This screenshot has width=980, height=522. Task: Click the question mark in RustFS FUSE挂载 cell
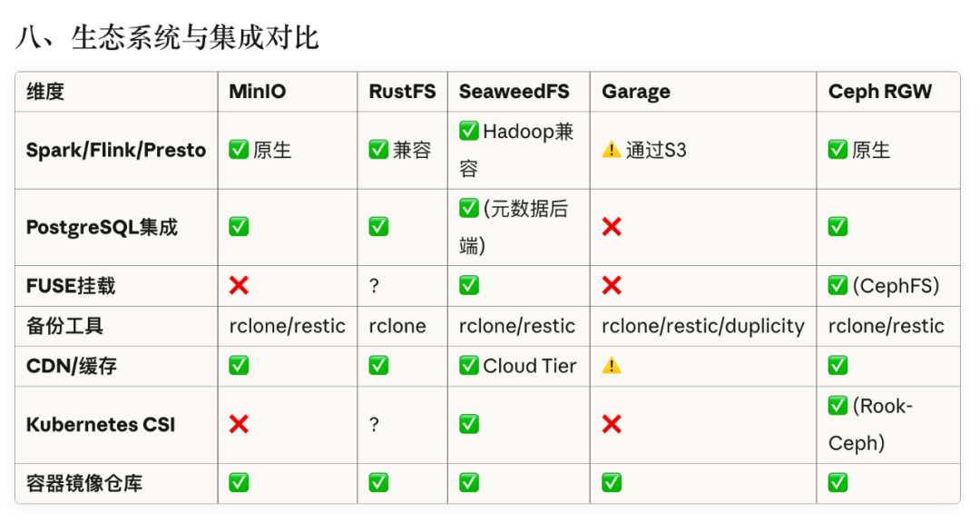point(374,286)
